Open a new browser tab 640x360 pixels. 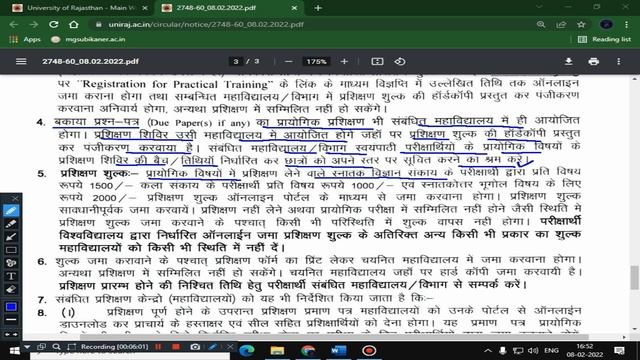[x=318, y=8]
